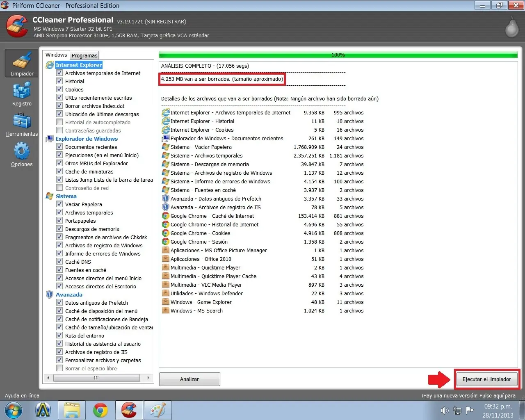Screen dimensions: 525x420
Task: Click the Sistema group Windows flag icon
Action: point(50,196)
